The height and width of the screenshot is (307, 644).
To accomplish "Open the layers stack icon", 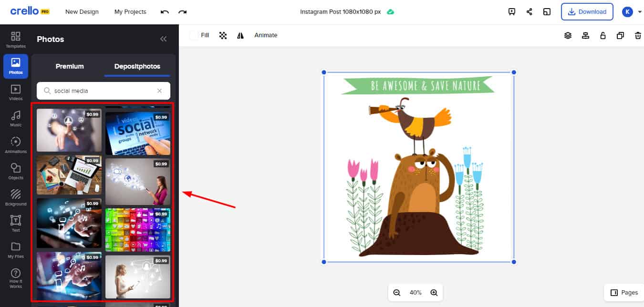I will [x=568, y=35].
